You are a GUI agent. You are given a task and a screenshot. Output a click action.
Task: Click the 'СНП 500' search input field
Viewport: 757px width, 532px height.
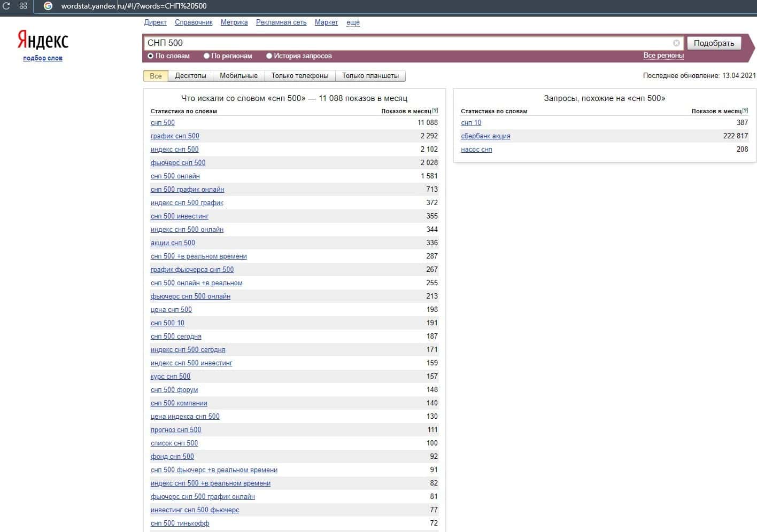pos(406,43)
